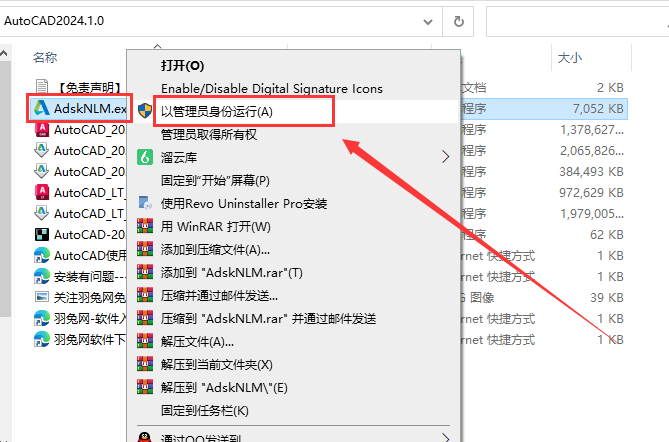Click the QQ penguin icon
This screenshot has height=442, width=669.
pos(145,437)
